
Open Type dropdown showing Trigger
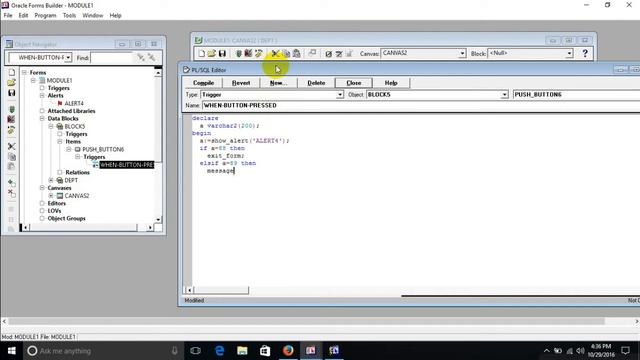click(340, 95)
